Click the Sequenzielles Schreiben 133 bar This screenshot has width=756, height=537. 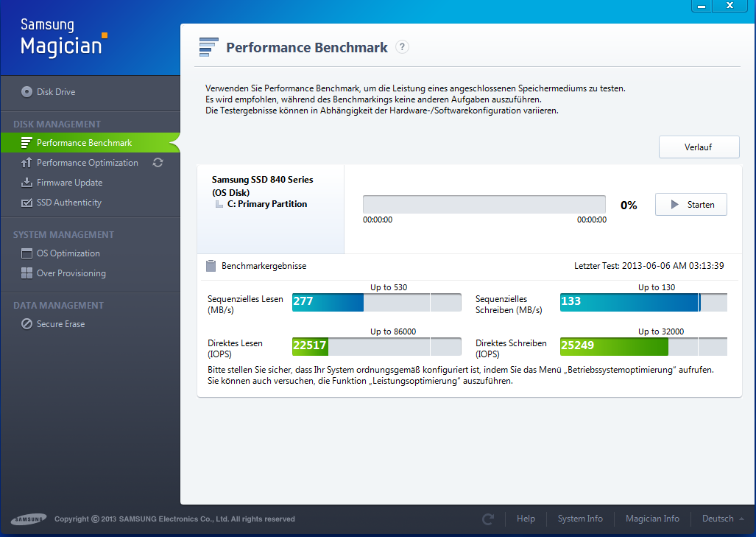pos(643,302)
